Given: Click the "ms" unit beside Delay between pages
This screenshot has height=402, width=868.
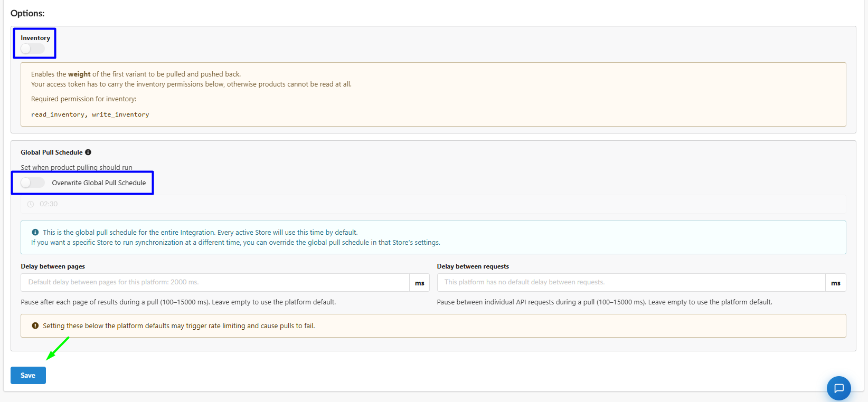Looking at the screenshot, I should [x=420, y=283].
